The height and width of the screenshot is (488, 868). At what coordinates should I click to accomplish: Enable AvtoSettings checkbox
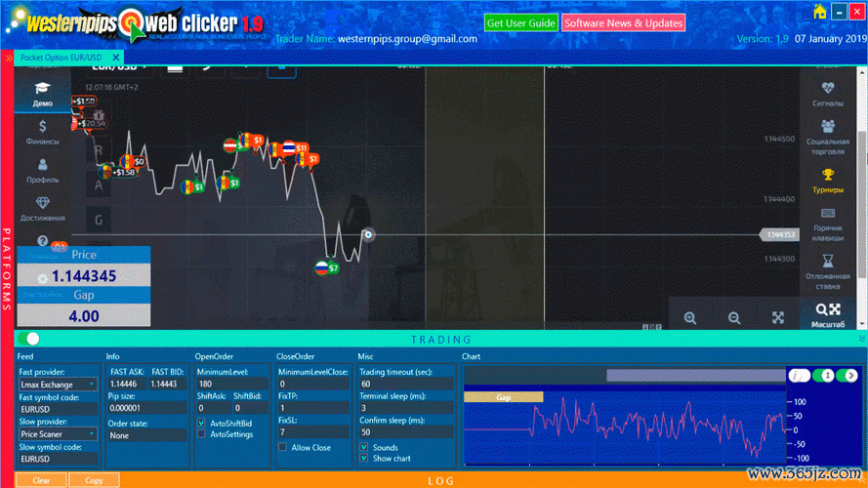(201, 433)
